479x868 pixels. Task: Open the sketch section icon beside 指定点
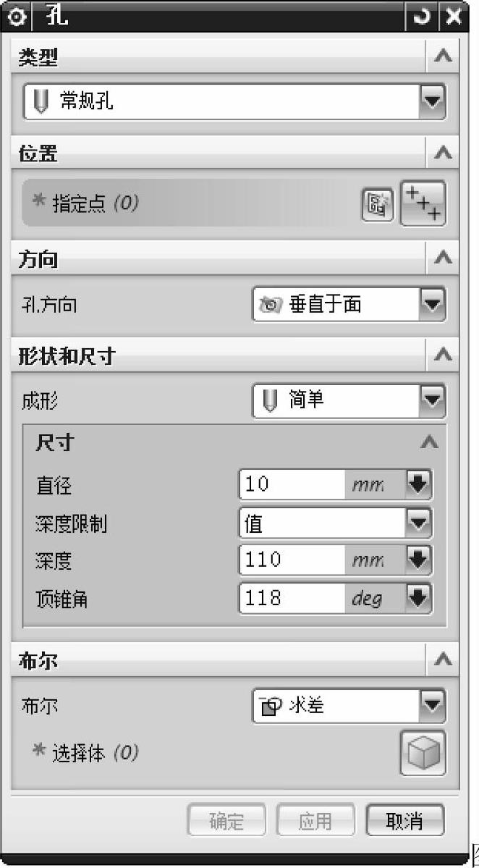pos(378,205)
